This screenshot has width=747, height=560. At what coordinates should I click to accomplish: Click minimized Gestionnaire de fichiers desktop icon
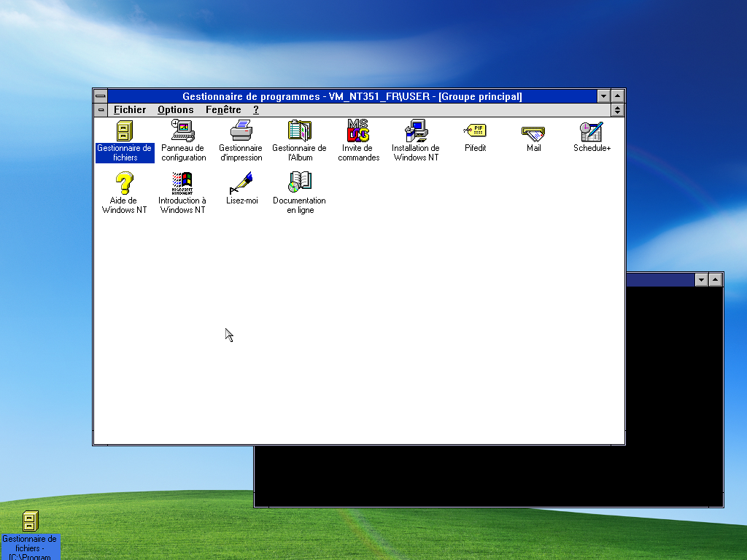[30, 521]
